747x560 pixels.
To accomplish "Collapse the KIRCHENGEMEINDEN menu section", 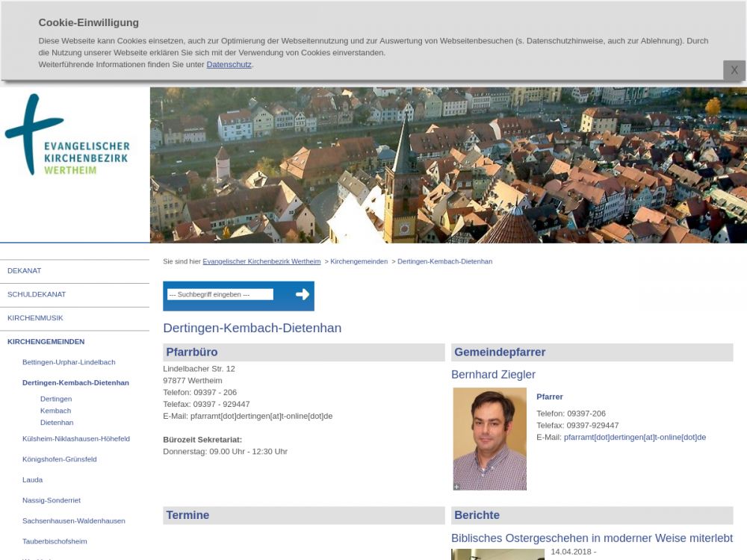I will pos(46,342).
